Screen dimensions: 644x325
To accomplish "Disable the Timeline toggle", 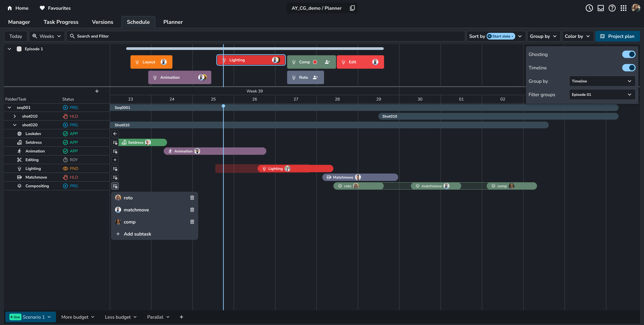I will [x=629, y=68].
